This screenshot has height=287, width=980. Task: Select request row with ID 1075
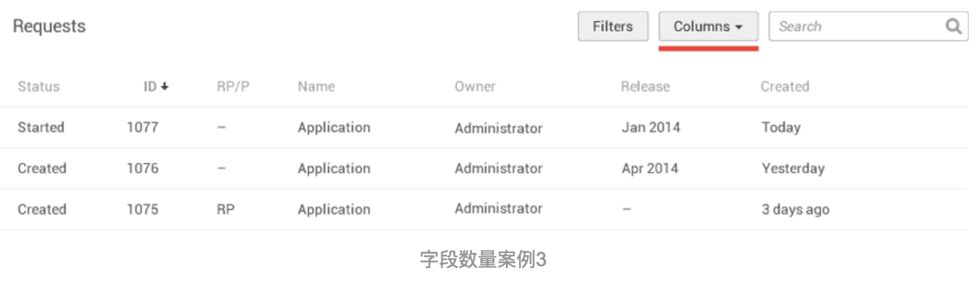pyautogui.click(x=484, y=209)
